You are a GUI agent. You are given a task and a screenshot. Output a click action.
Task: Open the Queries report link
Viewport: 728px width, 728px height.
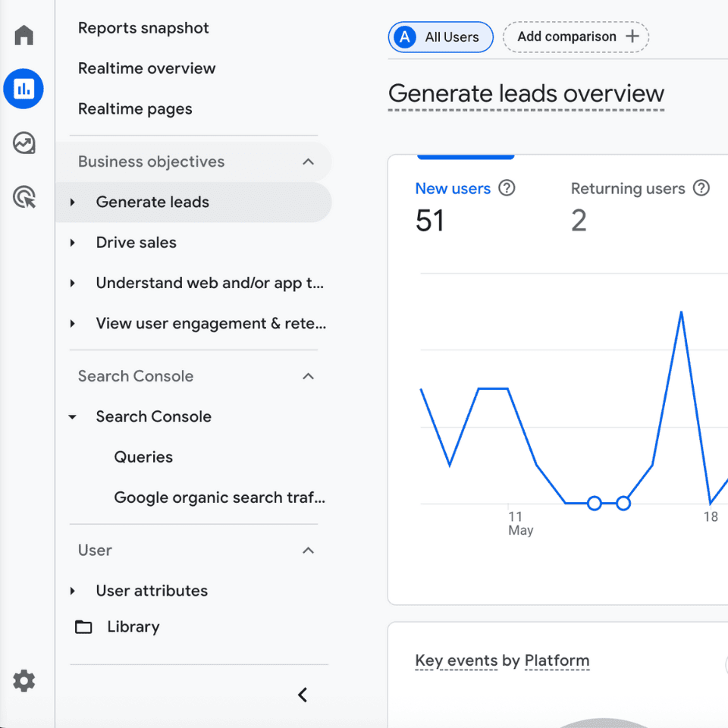pyautogui.click(x=143, y=457)
